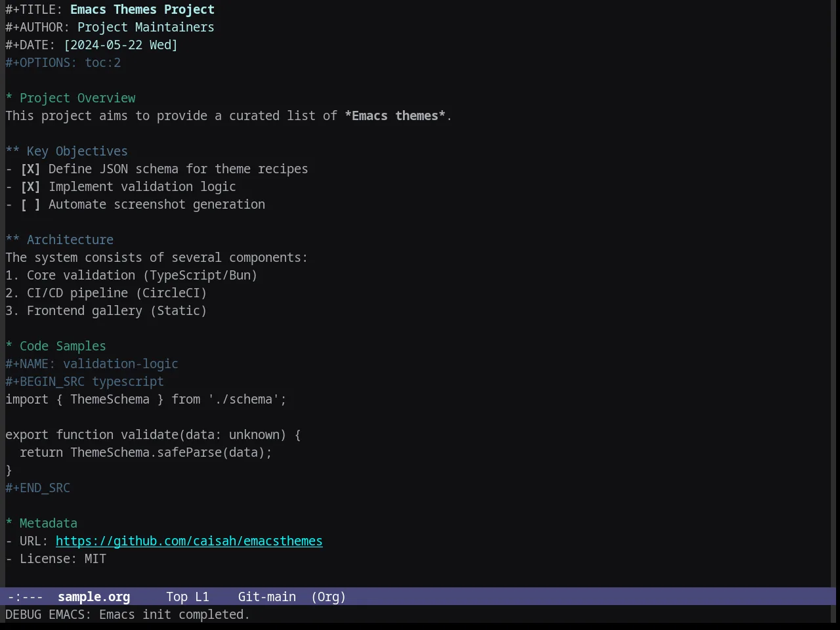Viewport: 840px width, 630px height.
Task: Check the 'Automate screenshot generation' checkbox
Action: click(30, 205)
